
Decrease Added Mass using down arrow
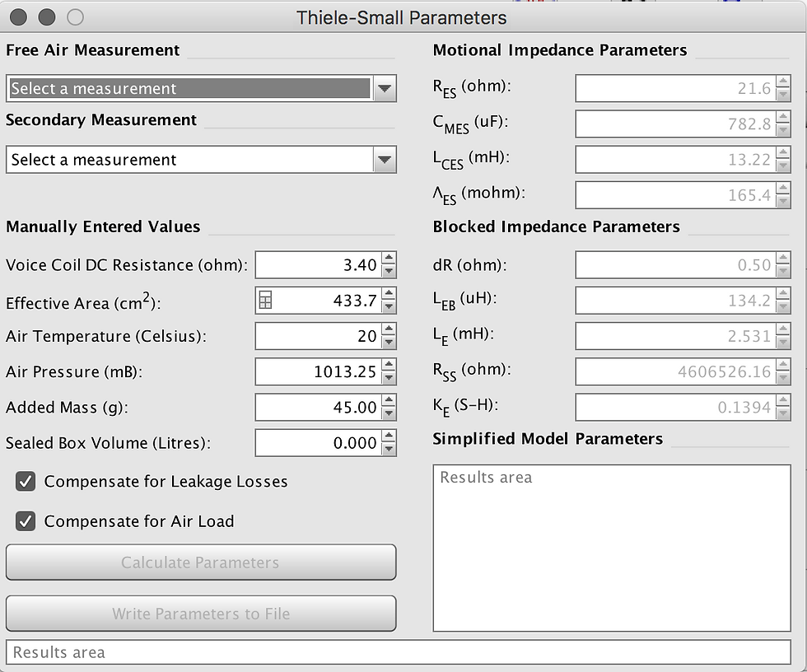pos(389,413)
